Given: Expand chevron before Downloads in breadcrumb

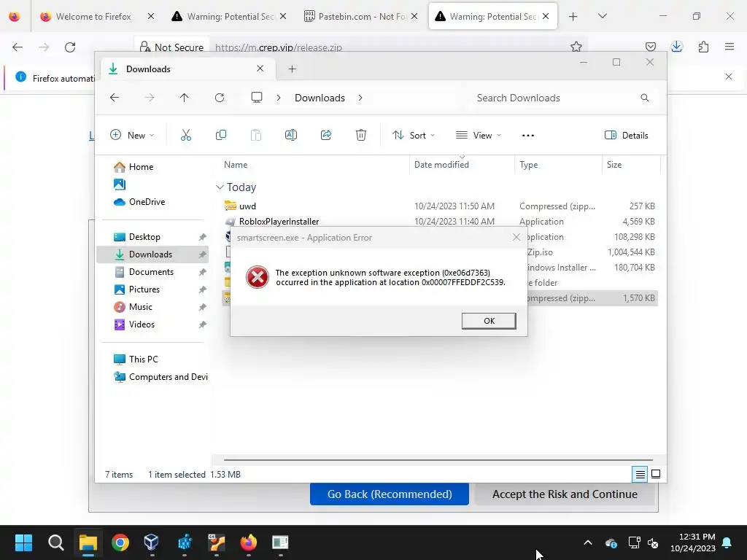Looking at the screenshot, I should (279, 98).
